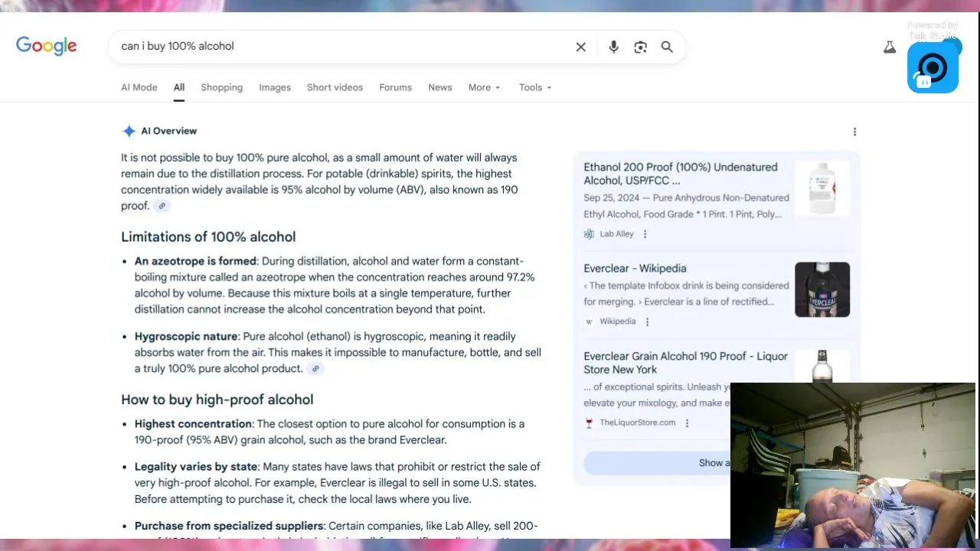Click the webcam video overlay
980x551 pixels.
click(853, 465)
